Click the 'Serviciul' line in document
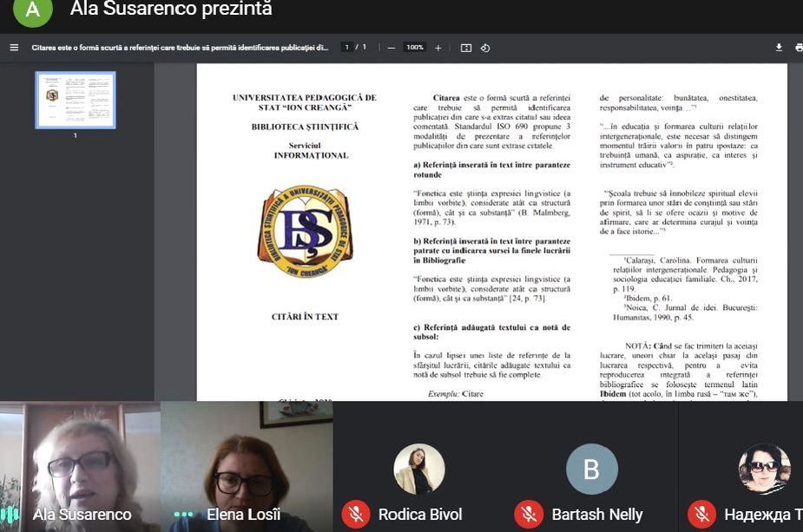Screen dimensions: 803x532 [305, 146]
